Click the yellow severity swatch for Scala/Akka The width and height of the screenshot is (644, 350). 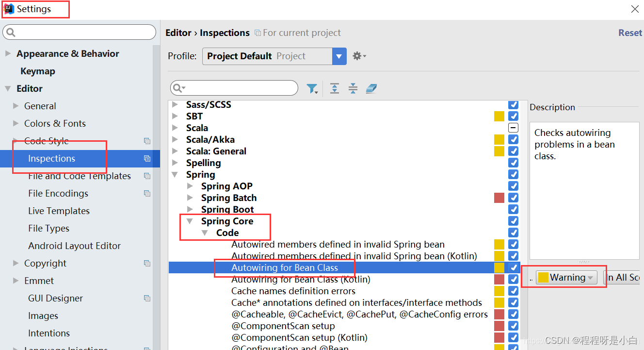pos(499,140)
